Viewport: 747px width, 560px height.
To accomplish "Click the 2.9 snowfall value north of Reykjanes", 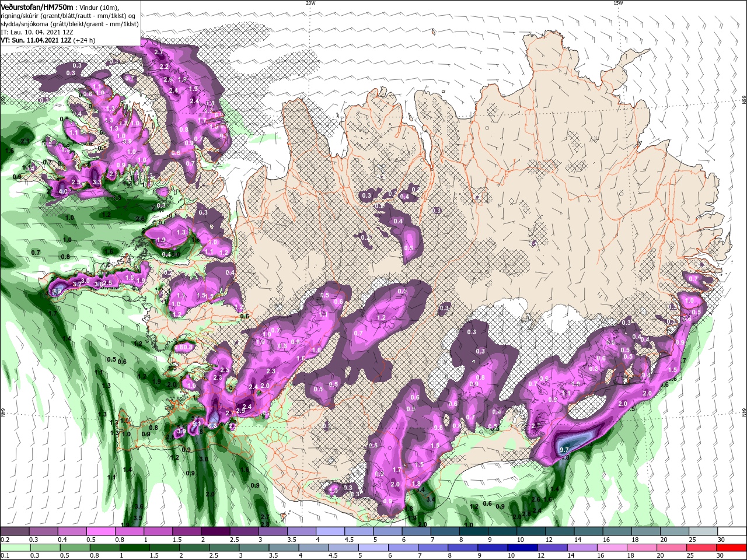I will [240, 411].
